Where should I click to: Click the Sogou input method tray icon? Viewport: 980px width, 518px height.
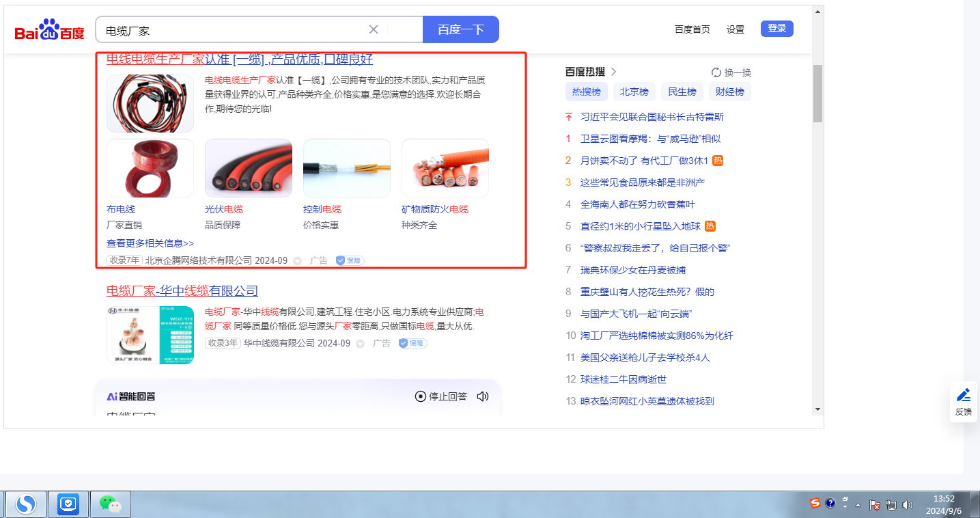(x=815, y=504)
